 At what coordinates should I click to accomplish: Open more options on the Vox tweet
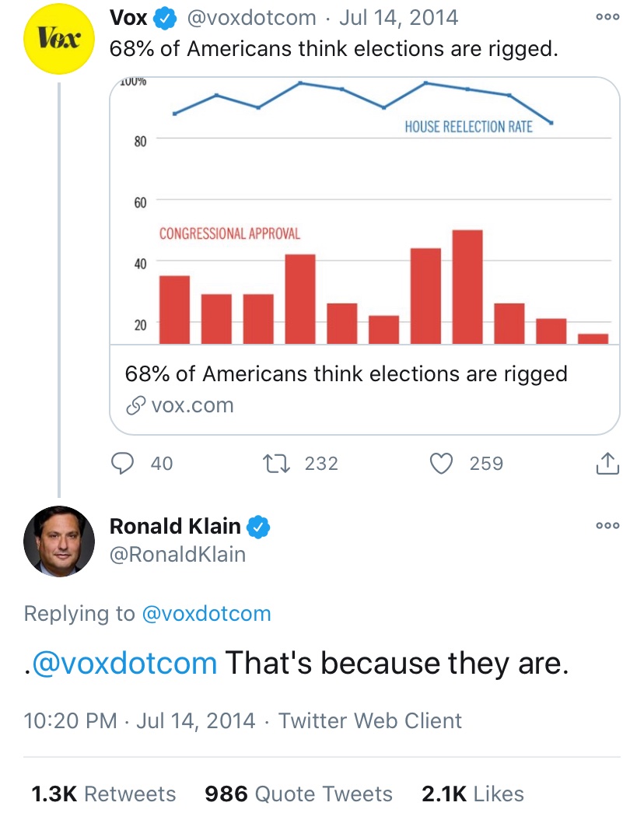607,17
